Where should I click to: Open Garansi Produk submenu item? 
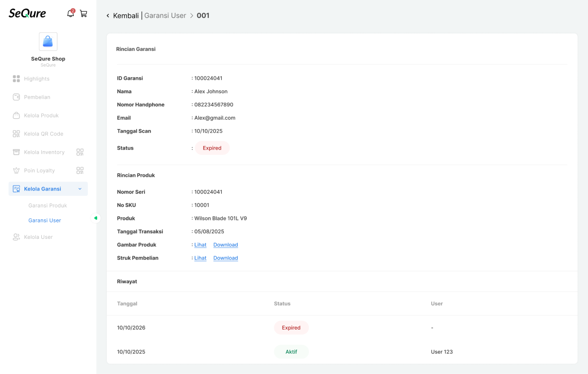pos(48,205)
